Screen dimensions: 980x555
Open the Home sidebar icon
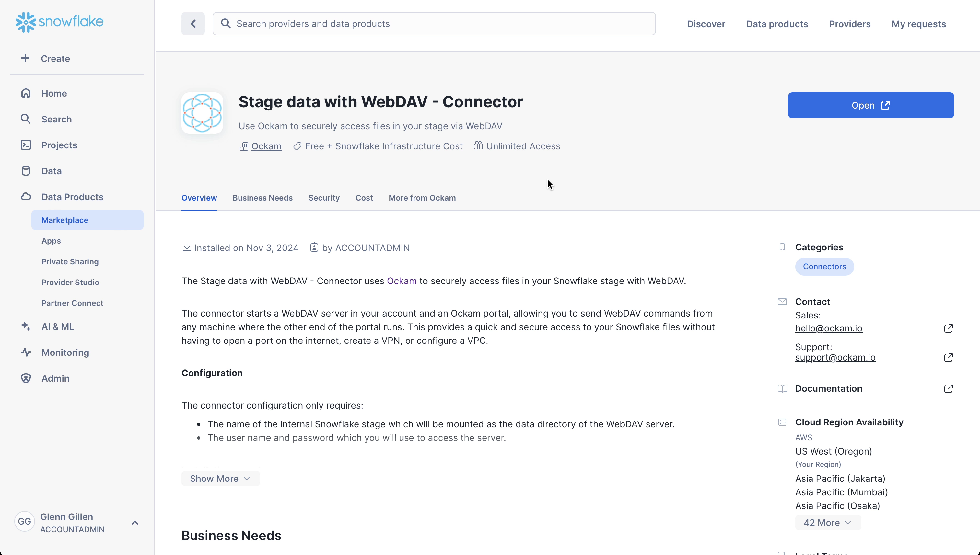point(26,93)
